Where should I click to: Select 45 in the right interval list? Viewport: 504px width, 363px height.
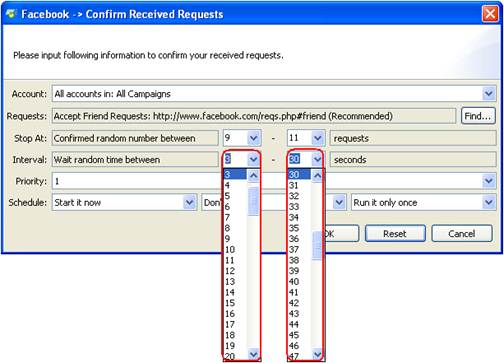coord(299,335)
